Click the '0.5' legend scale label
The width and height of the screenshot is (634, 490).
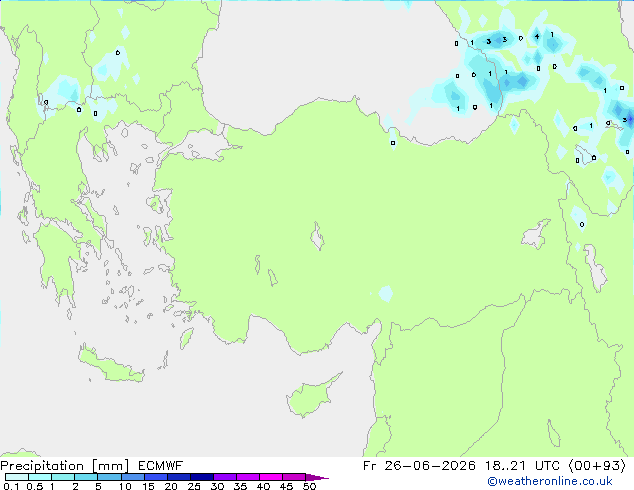tap(34, 486)
